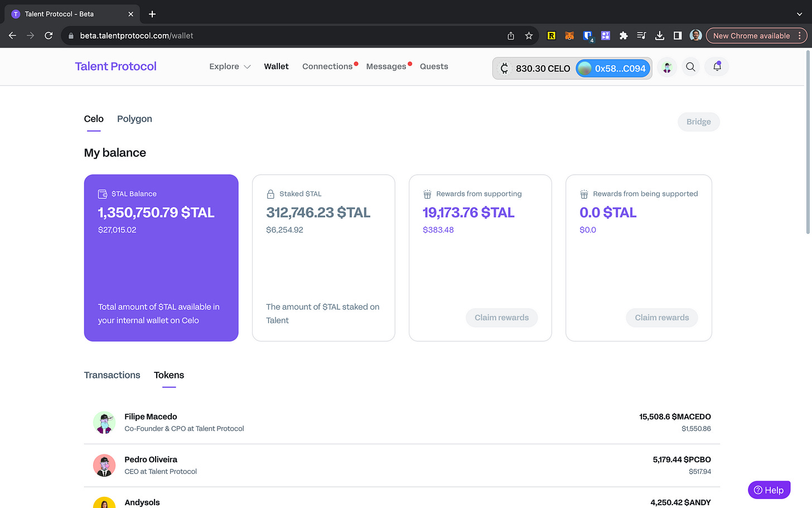The width and height of the screenshot is (812, 508).
Task: Click the CELO balance coin icon
Action: [505, 68]
